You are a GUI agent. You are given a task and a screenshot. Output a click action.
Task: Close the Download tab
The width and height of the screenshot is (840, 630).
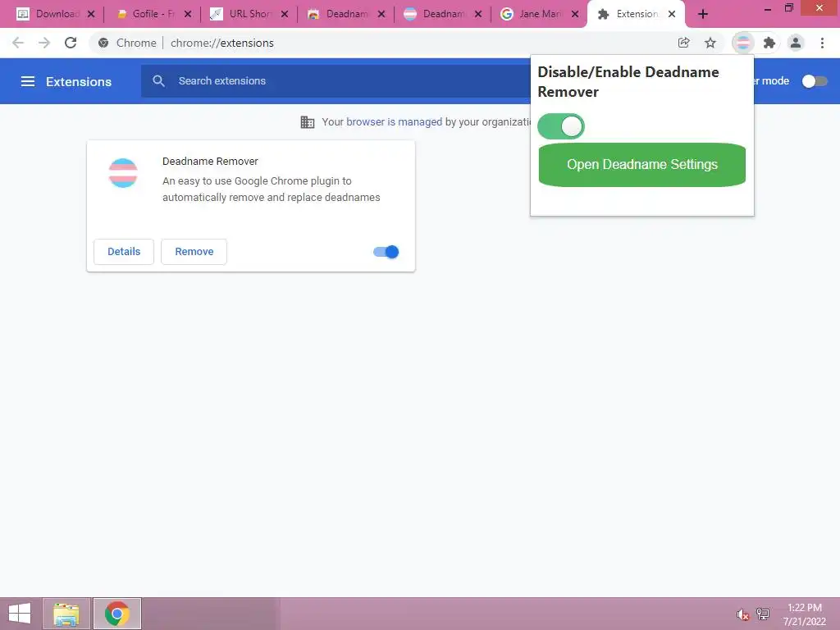pyautogui.click(x=91, y=15)
